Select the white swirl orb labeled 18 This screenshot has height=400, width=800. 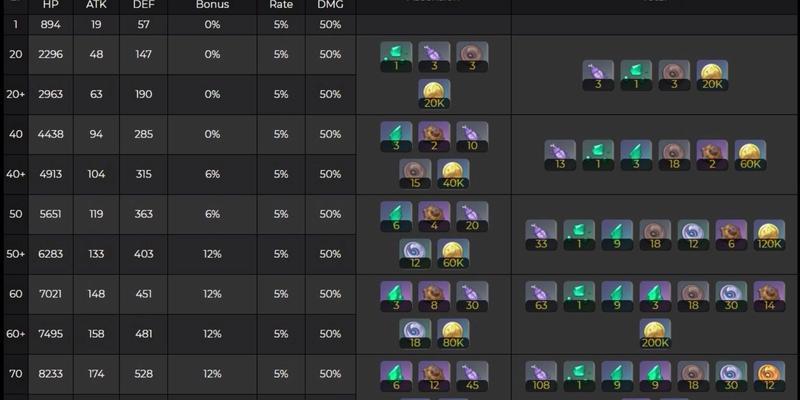click(x=415, y=334)
